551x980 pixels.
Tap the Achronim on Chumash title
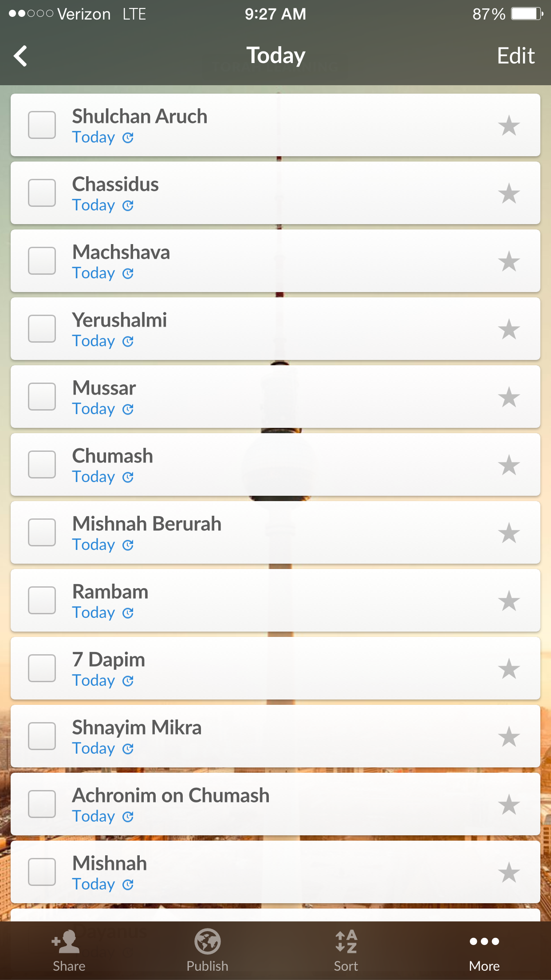point(171,796)
